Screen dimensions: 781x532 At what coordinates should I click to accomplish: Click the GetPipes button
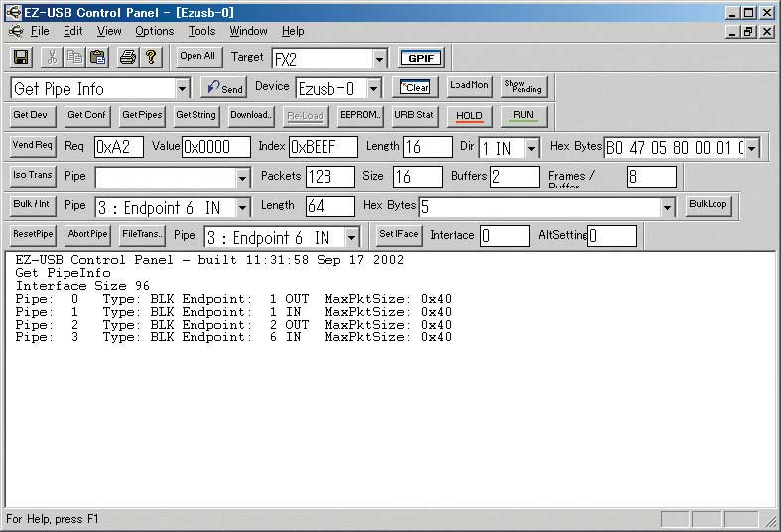click(143, 116)
